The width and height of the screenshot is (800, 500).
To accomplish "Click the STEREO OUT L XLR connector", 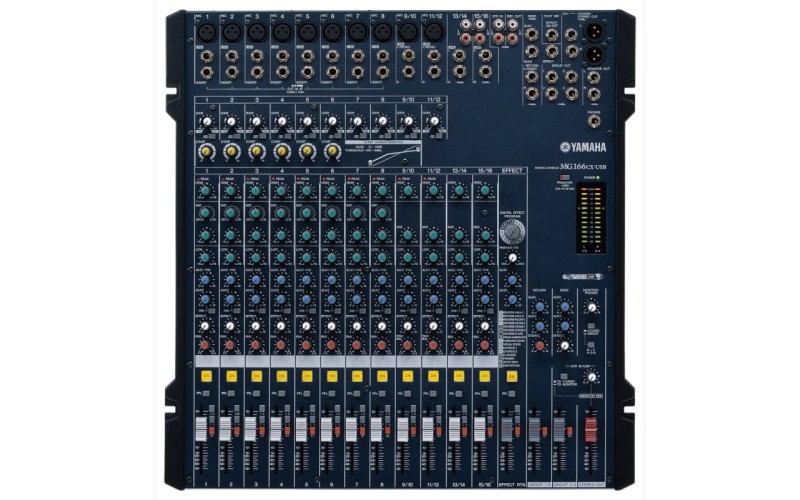I will (593, 30).
